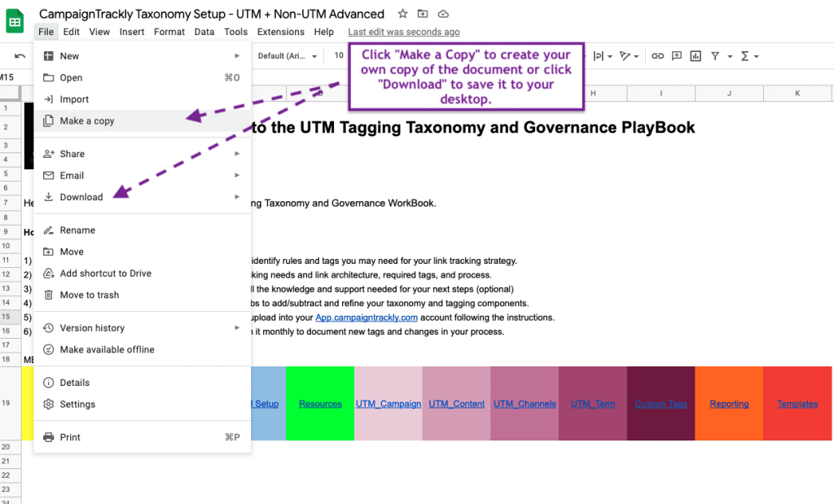Select Make available offline

click(x=142, y=349)
